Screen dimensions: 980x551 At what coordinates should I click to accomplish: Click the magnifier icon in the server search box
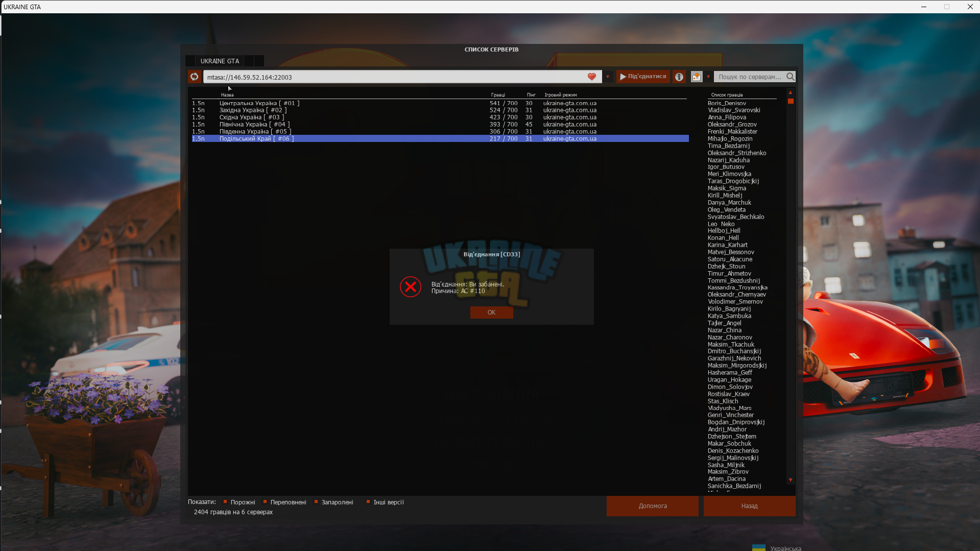tap(791, 77)
